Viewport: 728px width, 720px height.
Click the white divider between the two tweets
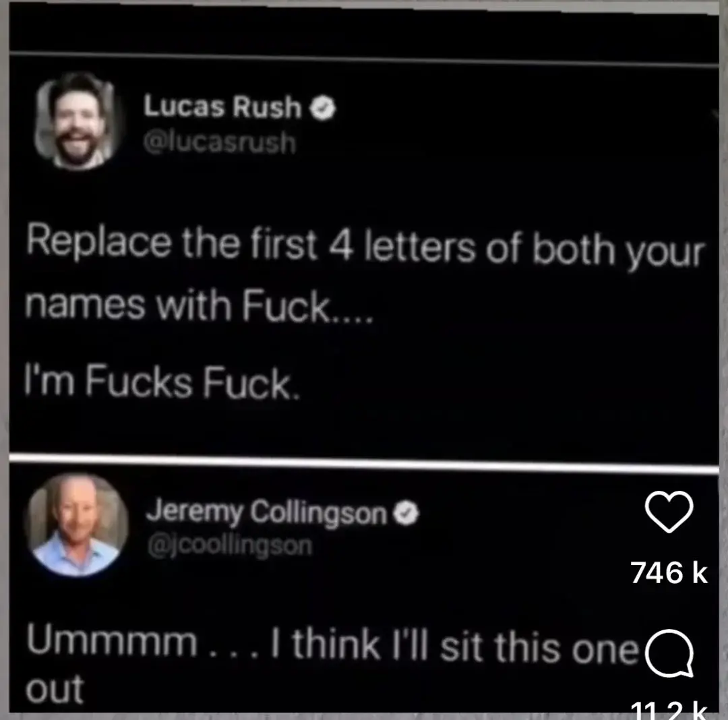364,462
